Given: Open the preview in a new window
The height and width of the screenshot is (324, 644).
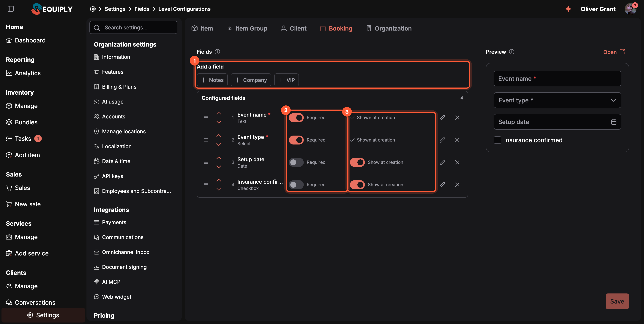Looking at the screenshot, I should [x=614, y=52].
